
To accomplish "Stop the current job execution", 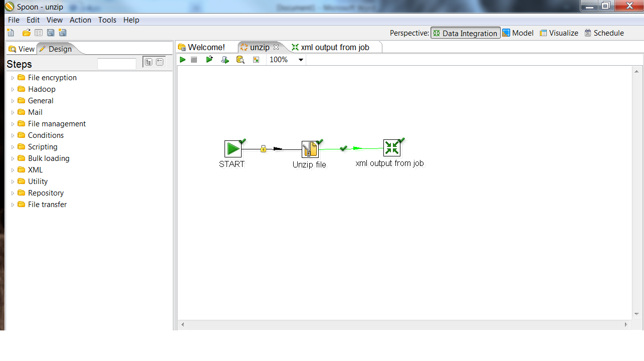I will pos(194,59).
